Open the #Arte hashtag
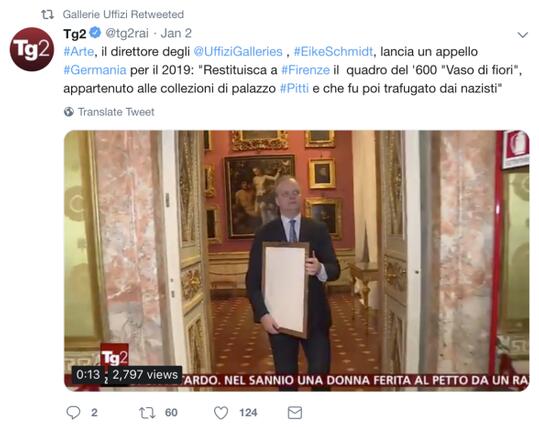This screenshot has width=539, height=427. pos(79,52)
